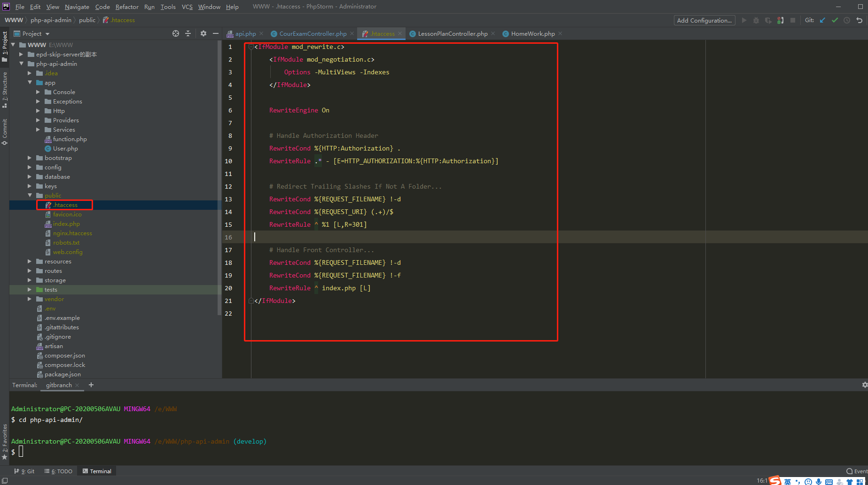Toggle the Git tool window button
The height and width of the screenshot is (485, 868).
24,471
